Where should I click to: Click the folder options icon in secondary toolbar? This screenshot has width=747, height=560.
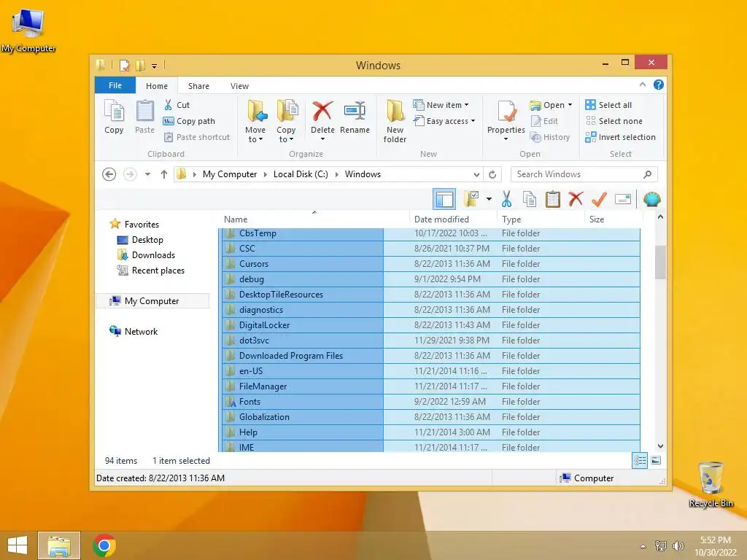point(472,199)
